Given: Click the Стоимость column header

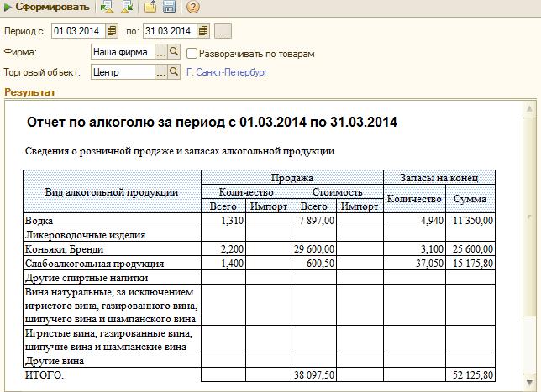Looking at the screenshot, I should point(338,192).
